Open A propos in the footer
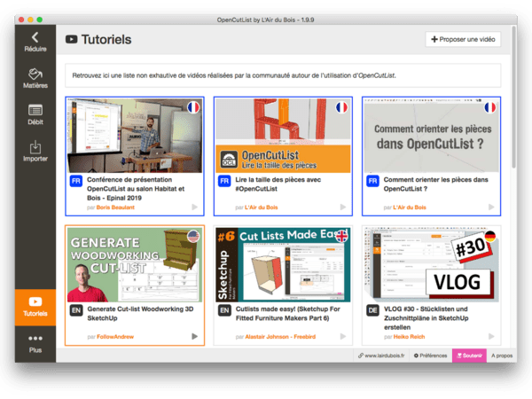 (502, 356)
